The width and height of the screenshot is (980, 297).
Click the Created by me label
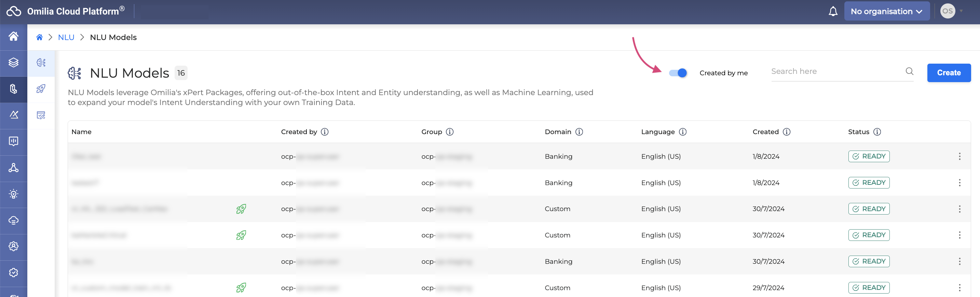[x=723, y=73]
